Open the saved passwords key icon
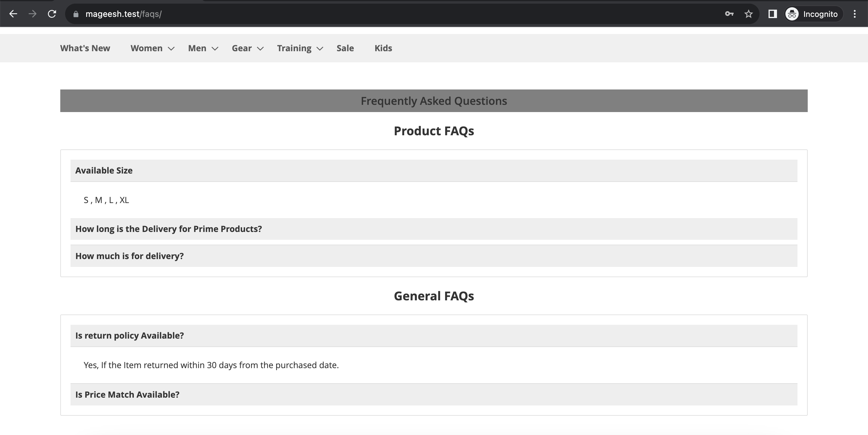 729,14
